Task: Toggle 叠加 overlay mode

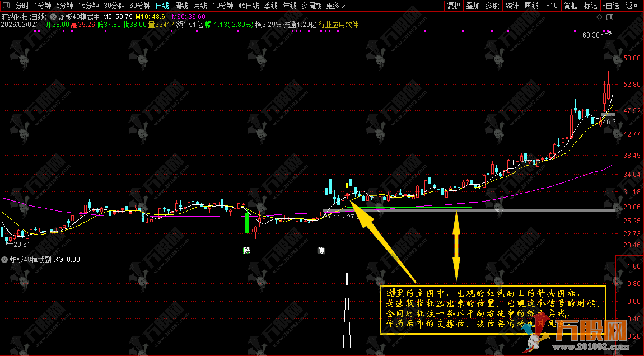Action: pyautogui.click(x=473, y=6)
